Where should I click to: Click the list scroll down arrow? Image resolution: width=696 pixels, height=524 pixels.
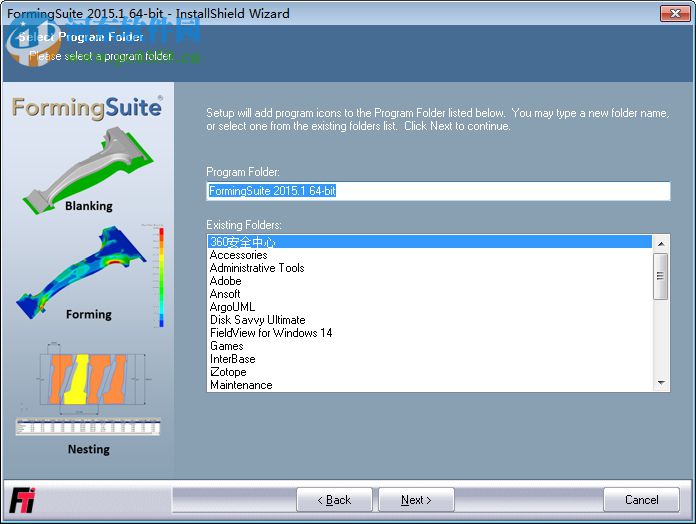pos(661,382)
